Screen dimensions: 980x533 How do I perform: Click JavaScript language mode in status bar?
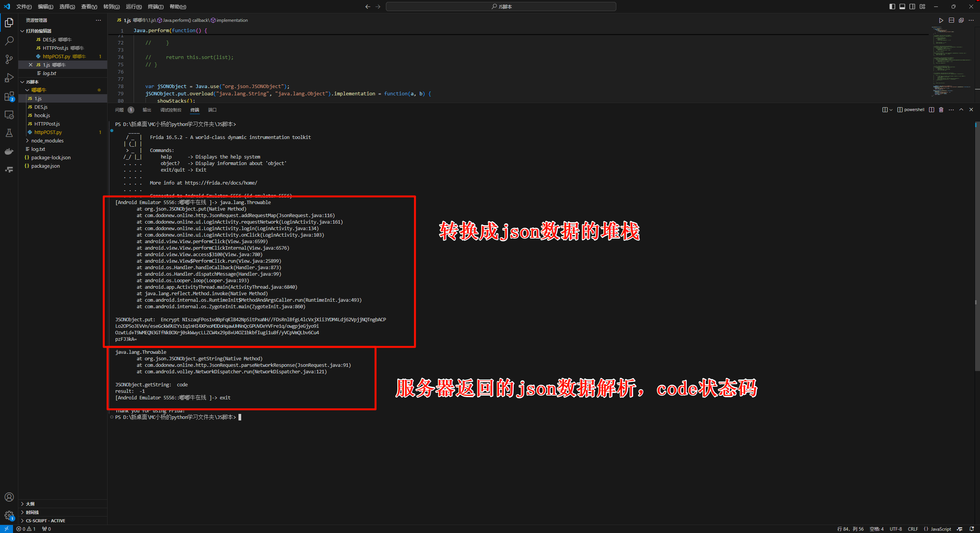(941, 529)
